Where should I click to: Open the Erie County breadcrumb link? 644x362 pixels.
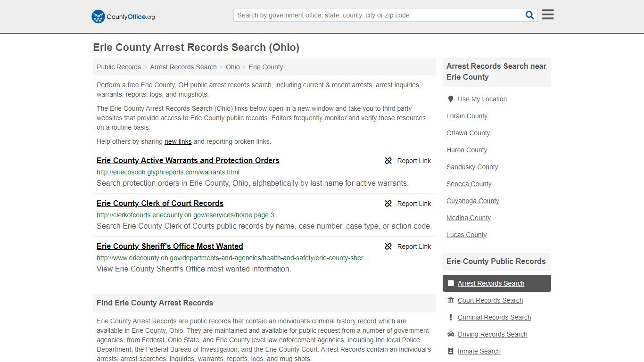[x=266, y=67]
